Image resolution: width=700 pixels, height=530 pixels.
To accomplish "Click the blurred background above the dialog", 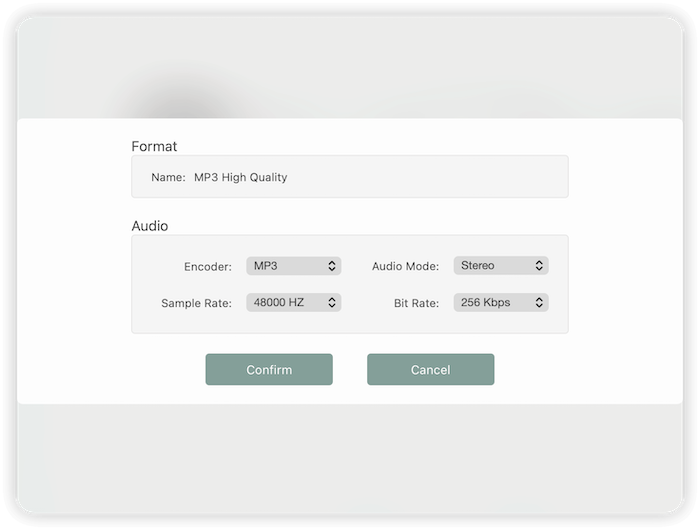I will tap(400, 70).
